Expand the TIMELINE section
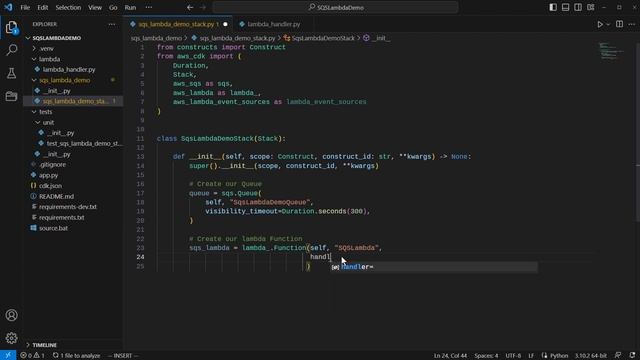 pos(73,345)
